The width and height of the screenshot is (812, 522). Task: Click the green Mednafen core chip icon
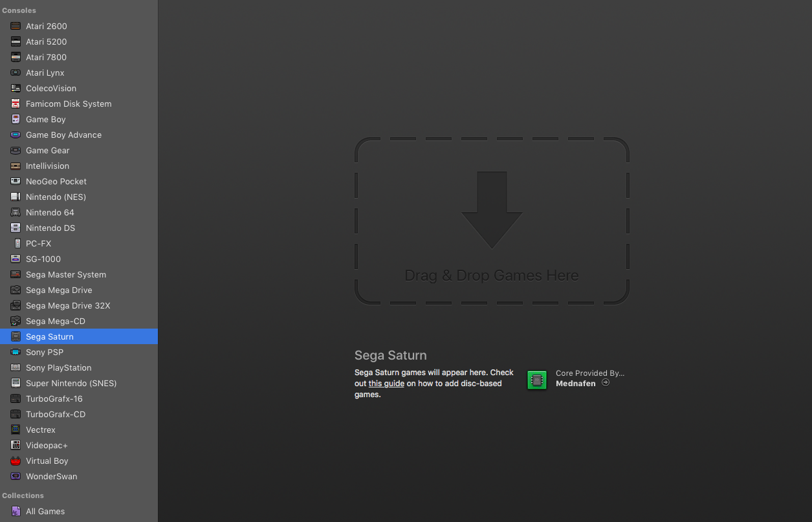[x=536, y=380]
